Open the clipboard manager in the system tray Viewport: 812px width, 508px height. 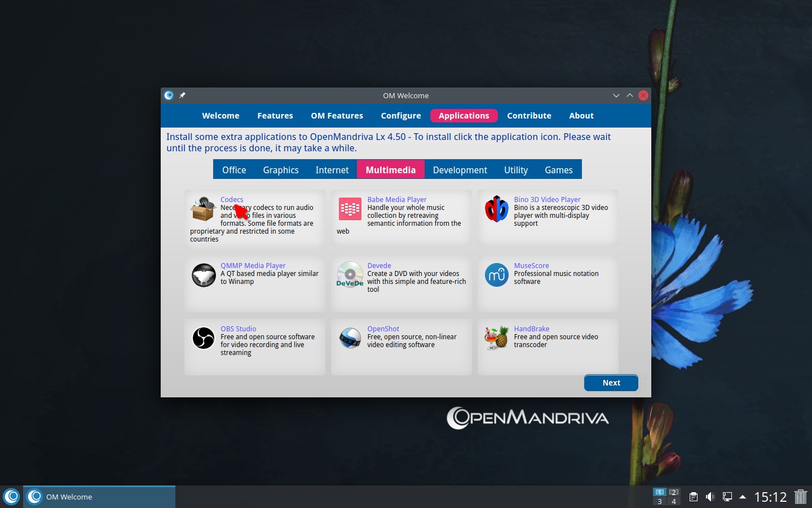(694, 497)
